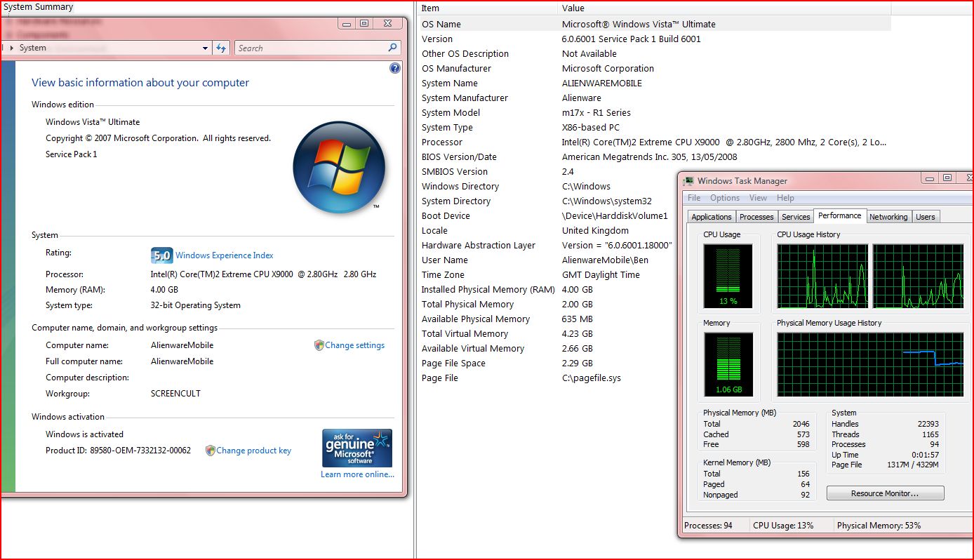Switch to the Processes tab

(x=756, y=217)
